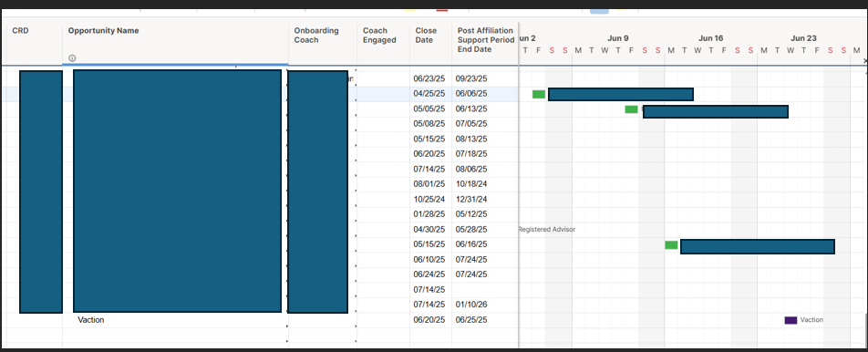Image resolution: width=868 pixels, height=352 pixels.
Task: Select the close date cell 06/23/25
Action: [429, 78]
